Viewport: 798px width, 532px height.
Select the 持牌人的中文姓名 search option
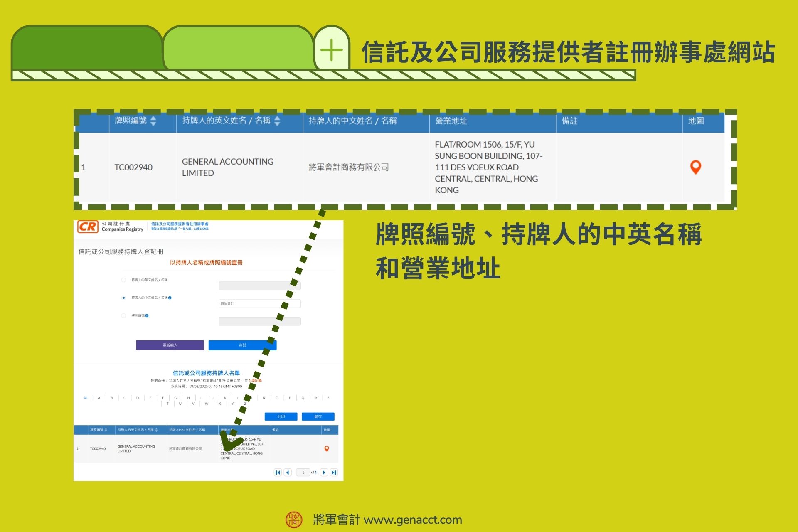pyautogui.click(x=123, y=298)
